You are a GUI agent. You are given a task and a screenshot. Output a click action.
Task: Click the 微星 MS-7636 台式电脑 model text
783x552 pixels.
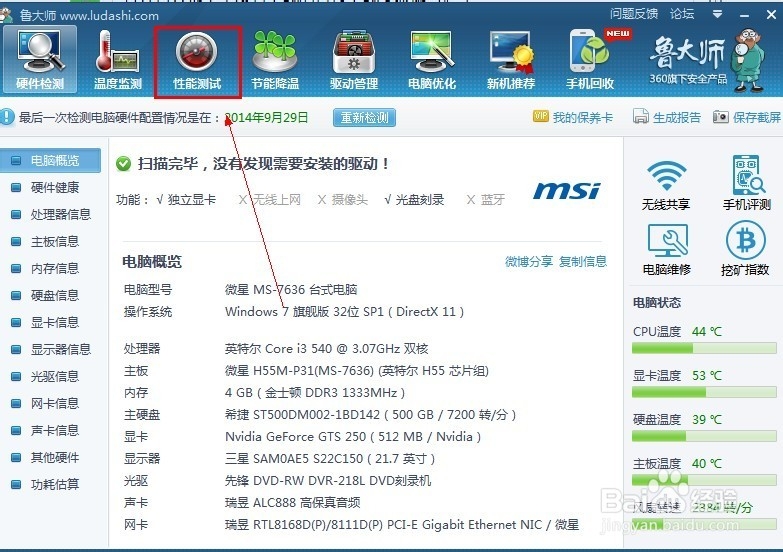[x=291, y=289]
